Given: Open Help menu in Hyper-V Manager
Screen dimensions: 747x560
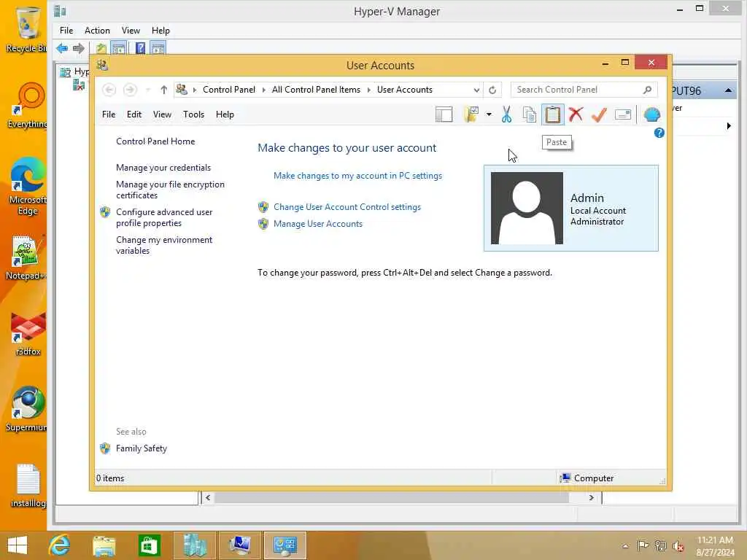Looking at the screenshot, I should point(160,31).
